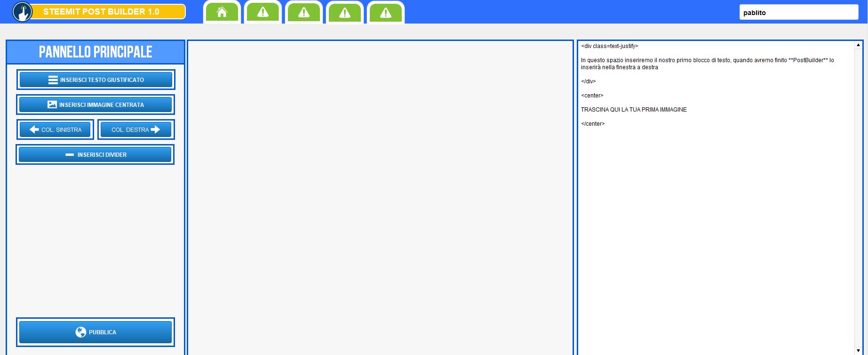The height and width of the screenshot is (355, 868).
Task: Click the 'TRASCINA QUI LA TUA PRIMA IMMAGINE' text
Action: [634, 110]
